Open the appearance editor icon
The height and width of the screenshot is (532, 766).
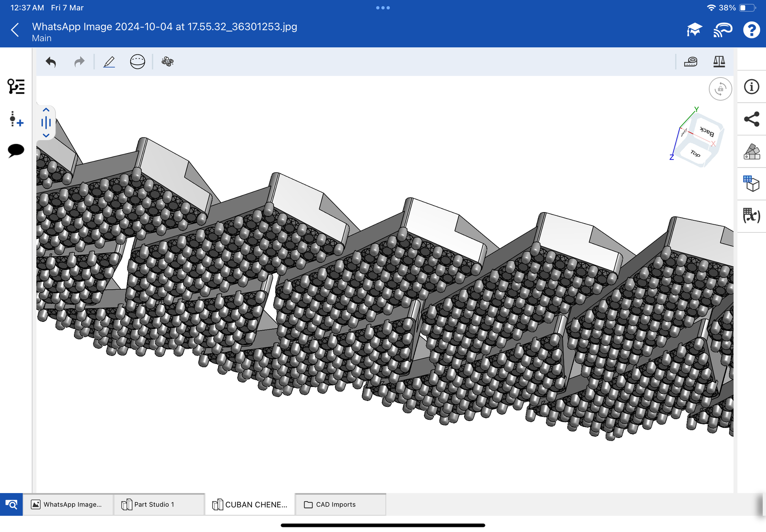751,152
